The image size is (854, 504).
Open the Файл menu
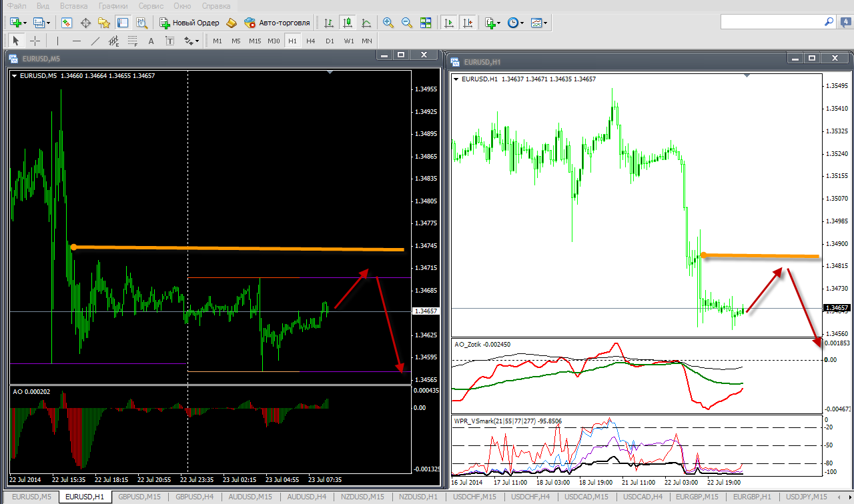tap(17, 5)
